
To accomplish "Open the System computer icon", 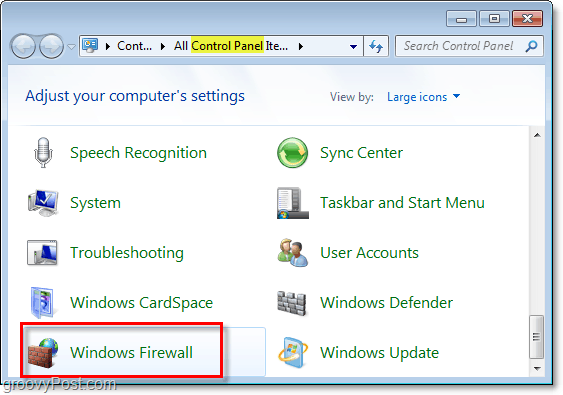I will click(x=43, y=203).
